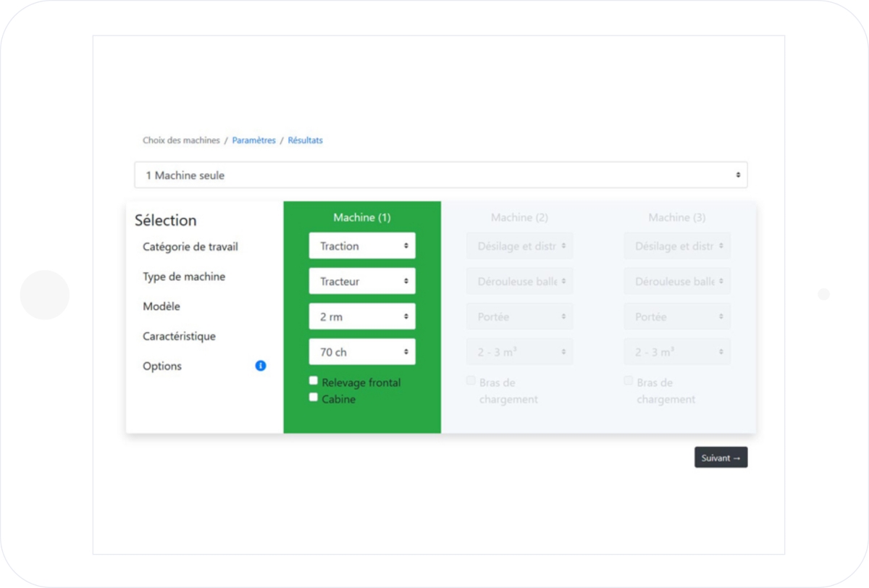Select the '70 ch' characteristic dropdown
This screenshot has height=588, width=869.
[362, 352]
